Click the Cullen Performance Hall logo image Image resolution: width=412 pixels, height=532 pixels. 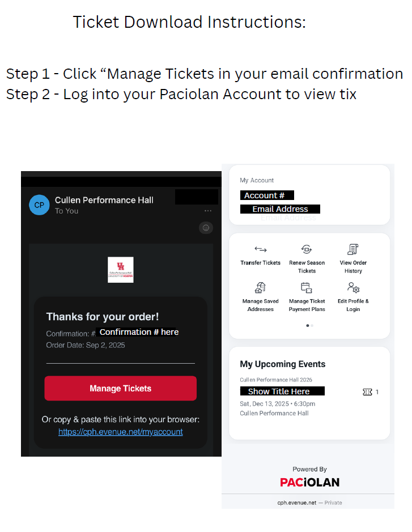point(121,270)
